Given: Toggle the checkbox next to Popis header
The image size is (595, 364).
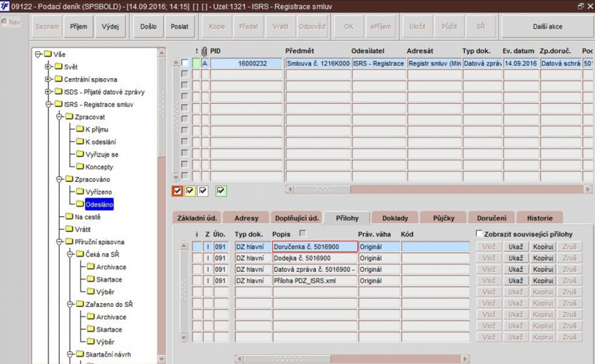Looking at the screenshot, I should pos(303,233).
